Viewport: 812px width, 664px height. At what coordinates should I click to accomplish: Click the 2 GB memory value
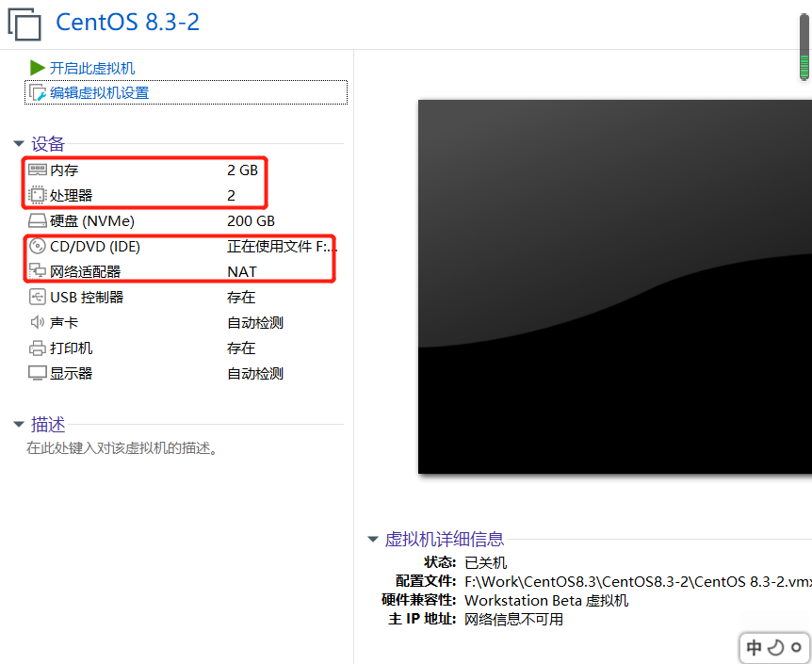click(x=242, y=170)
